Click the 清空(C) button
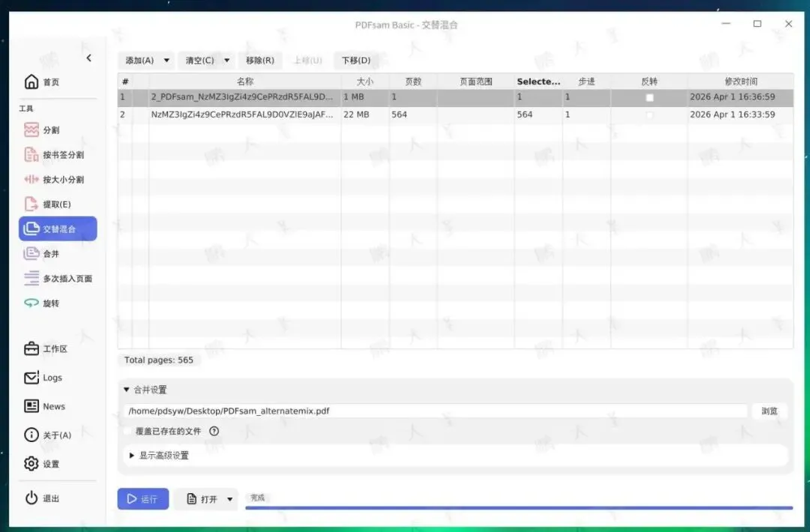The width and height of the screenshot is (810, 532). 200,61
